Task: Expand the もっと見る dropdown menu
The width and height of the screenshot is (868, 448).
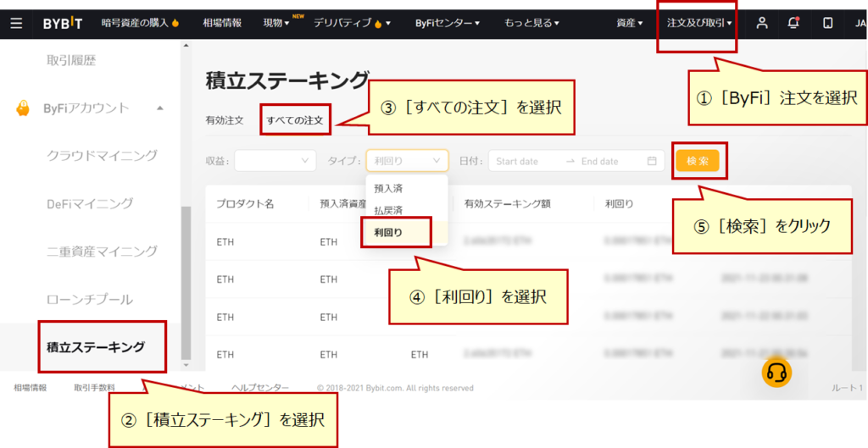Action: 531,23
